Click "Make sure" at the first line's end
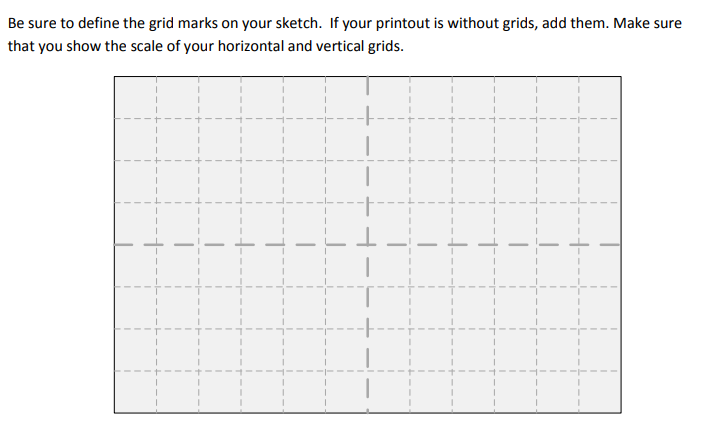 [649, 22]
